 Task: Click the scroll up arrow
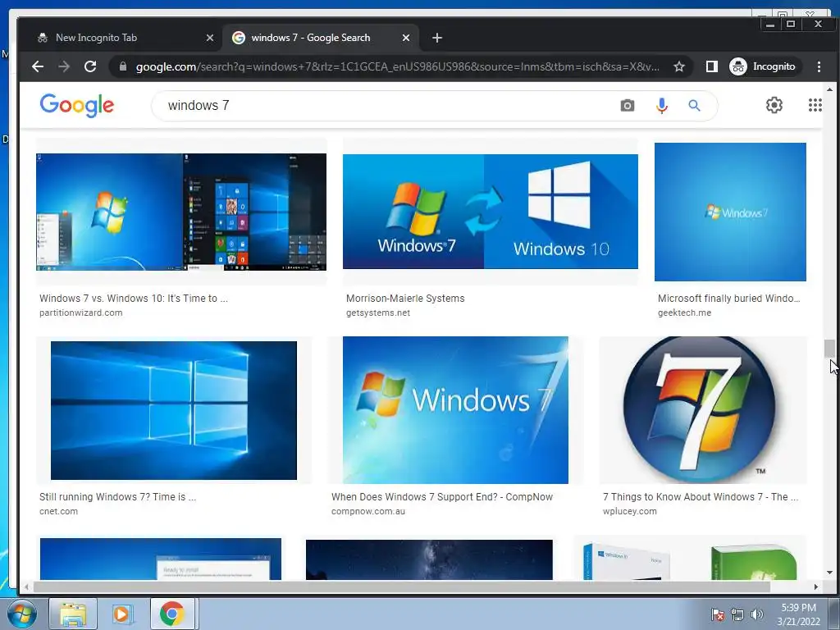829,89
